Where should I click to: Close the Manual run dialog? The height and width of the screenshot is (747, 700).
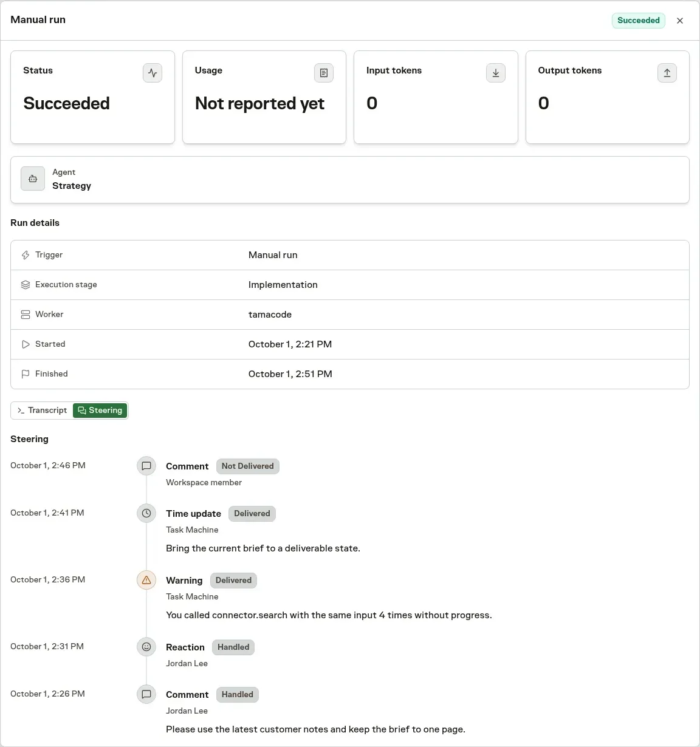click(680, 21)
